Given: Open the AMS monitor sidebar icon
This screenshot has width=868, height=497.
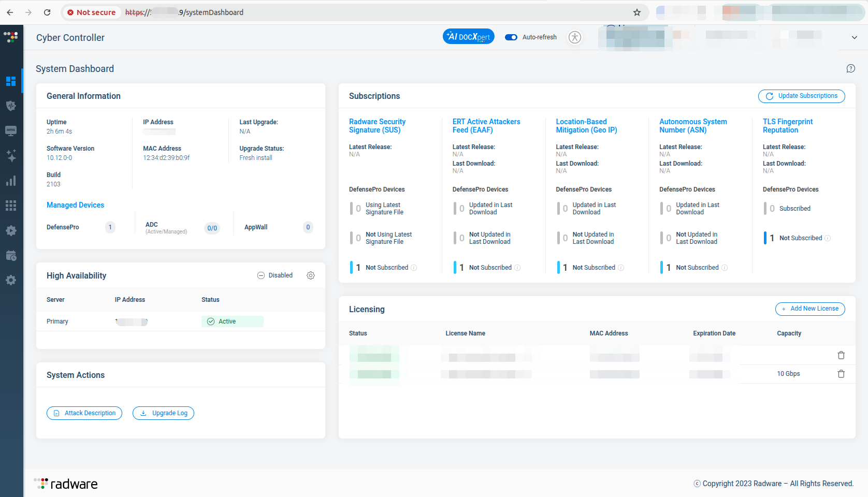Looking at the screenshot, I should click(x=11, y=131).
